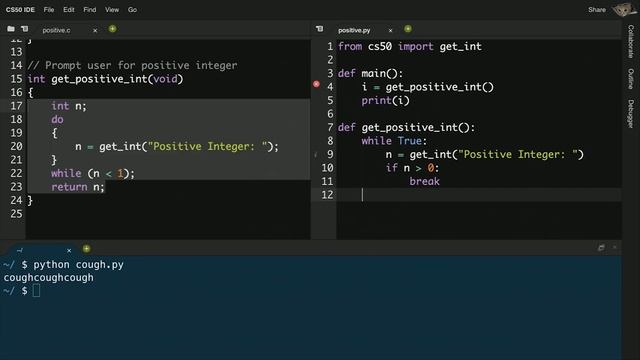The height and width of the screenshot is (360, 640).
Task: Close the positive.py tab
Action: [390, 31]
